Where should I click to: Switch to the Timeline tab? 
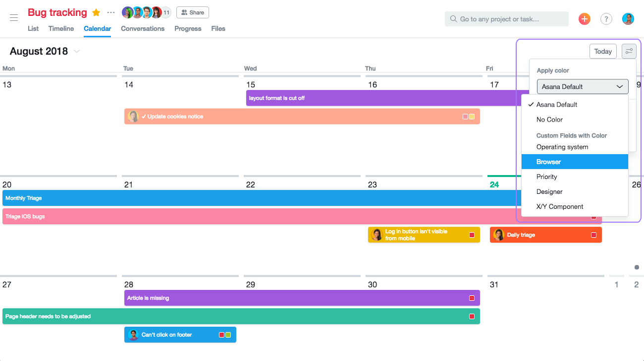pos(61,29)
